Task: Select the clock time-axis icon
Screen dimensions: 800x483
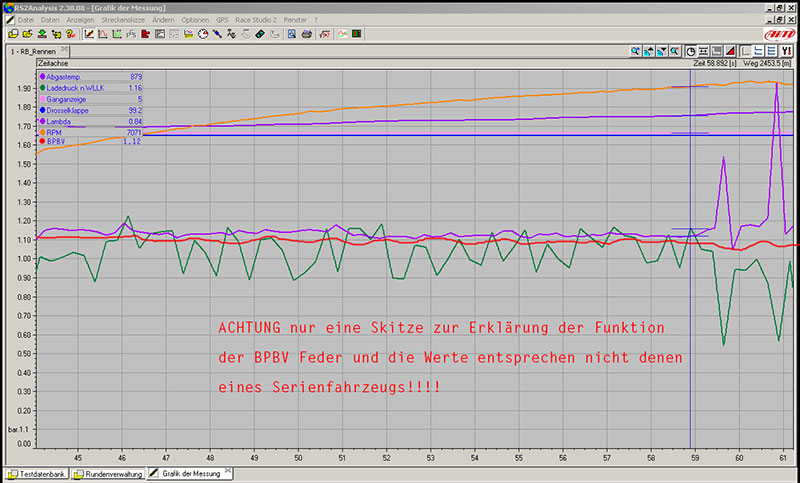Action: pos(691,50)
